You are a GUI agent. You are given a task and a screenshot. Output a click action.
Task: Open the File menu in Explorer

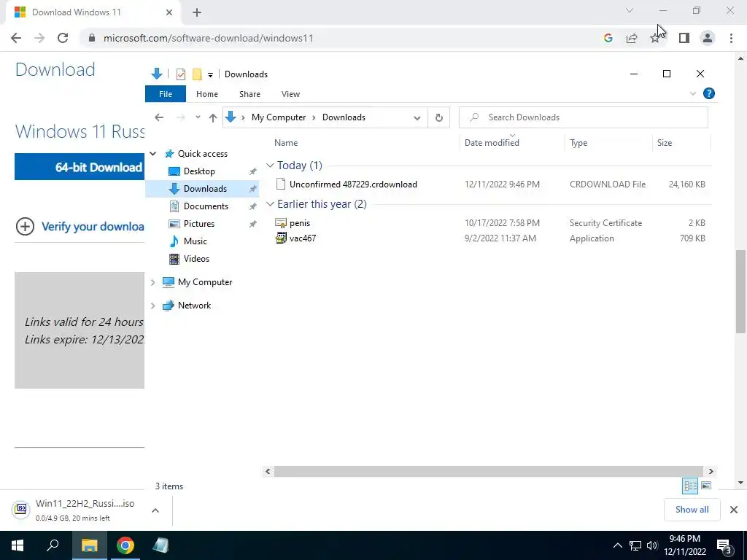[166, 94]
